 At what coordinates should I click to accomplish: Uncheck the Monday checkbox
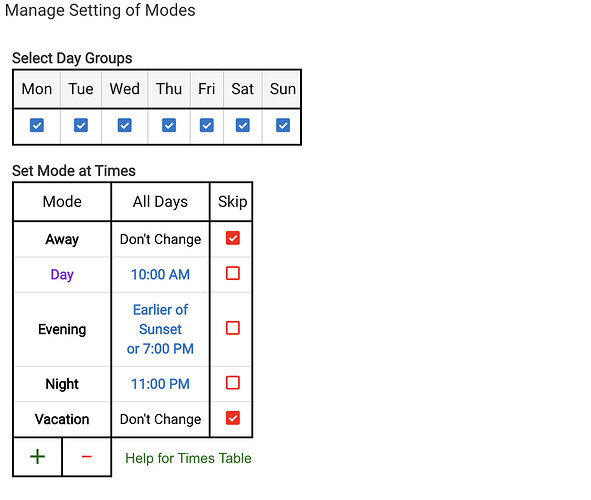37,125
